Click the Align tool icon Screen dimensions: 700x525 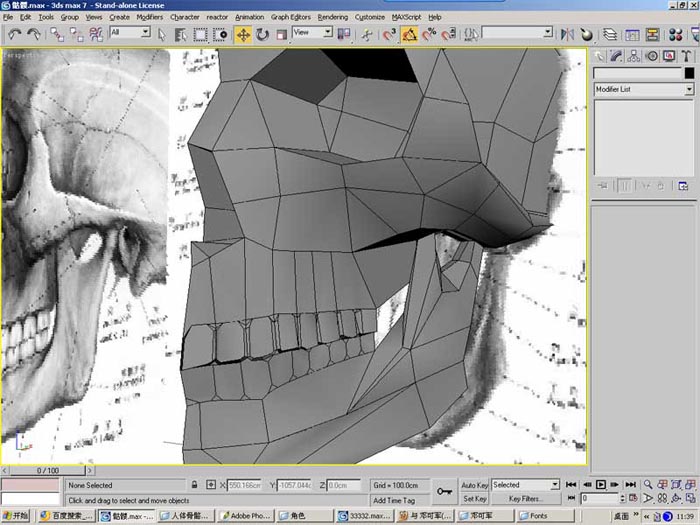587,34
